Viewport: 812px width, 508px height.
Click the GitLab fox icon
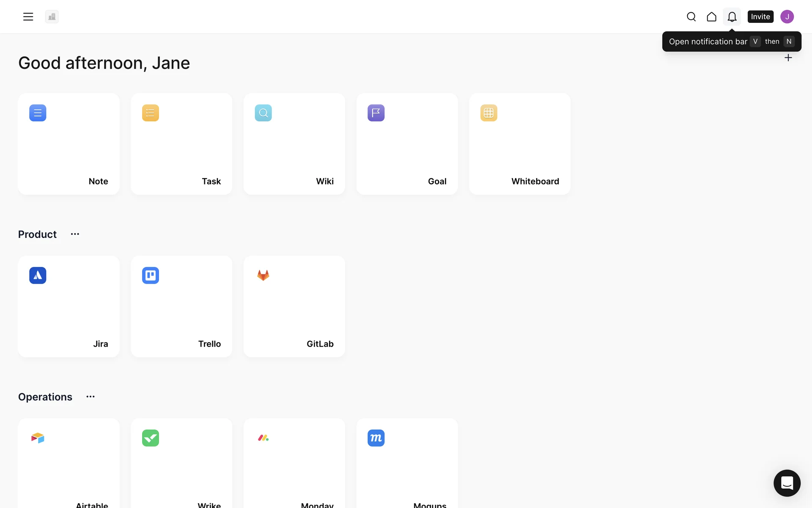263,276
